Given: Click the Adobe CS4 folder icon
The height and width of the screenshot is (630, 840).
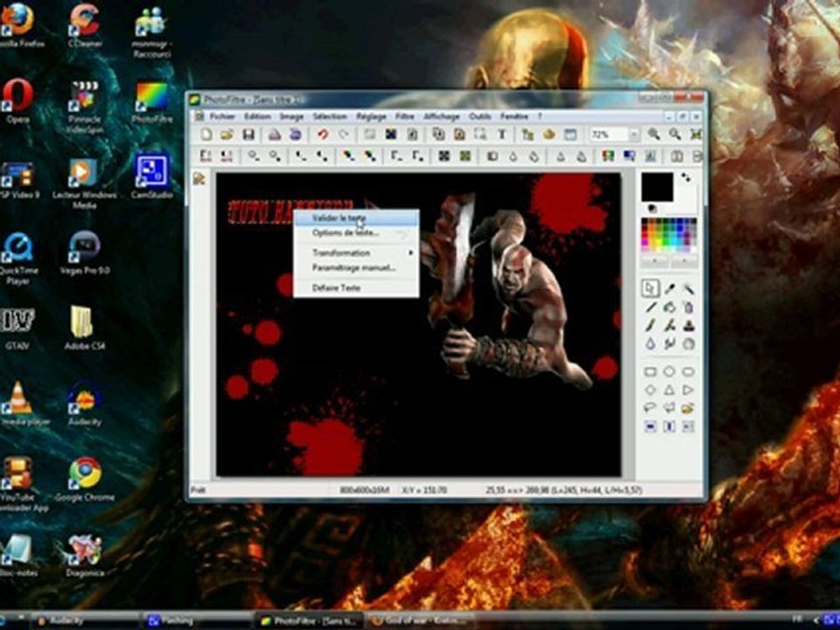Looking at the screenshot, I should click(x=84, y=328).
